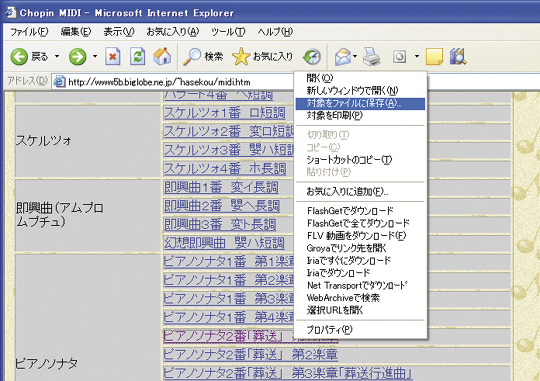Go to Home page via house icon
Screen dimensions: 540x381
point(162,56)
